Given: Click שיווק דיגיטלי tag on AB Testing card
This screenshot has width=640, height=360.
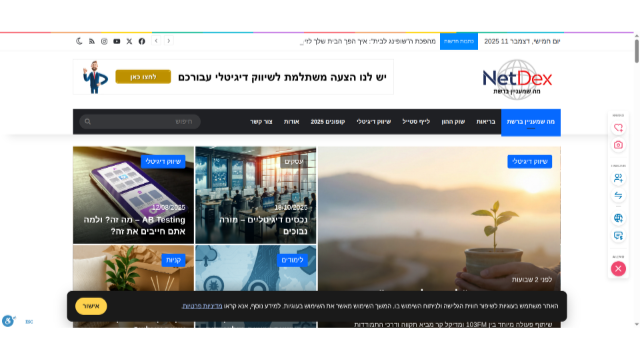Looking at the screenshot, I should tap(163, 162).
